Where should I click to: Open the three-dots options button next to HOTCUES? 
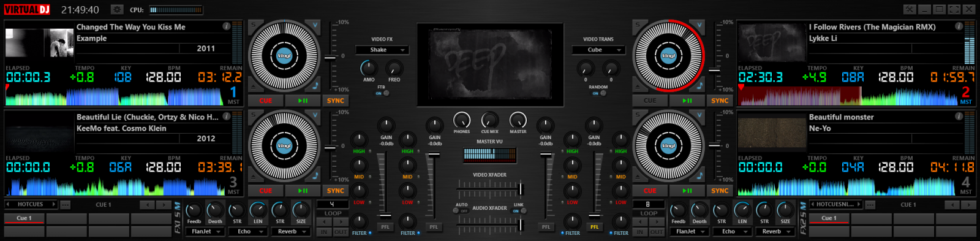click(66, 204)
